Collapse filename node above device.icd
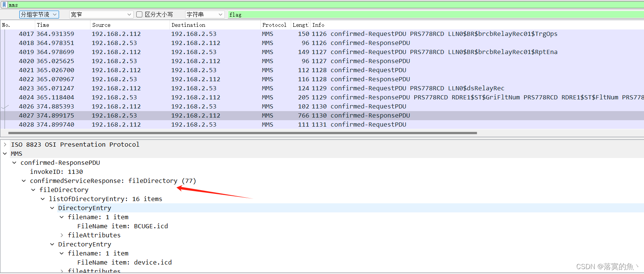 click(62, 253)
